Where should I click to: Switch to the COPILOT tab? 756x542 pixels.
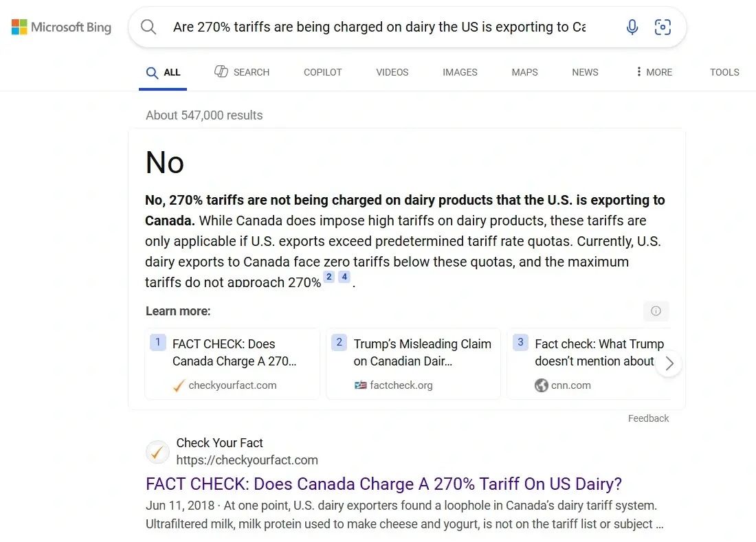tap(322, 72)
